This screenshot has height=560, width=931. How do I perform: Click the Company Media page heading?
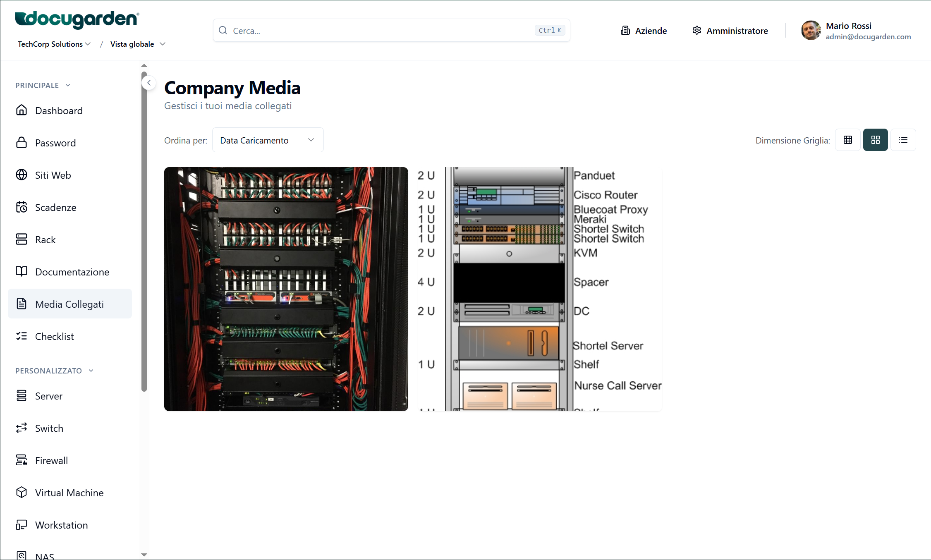point(232,88)
